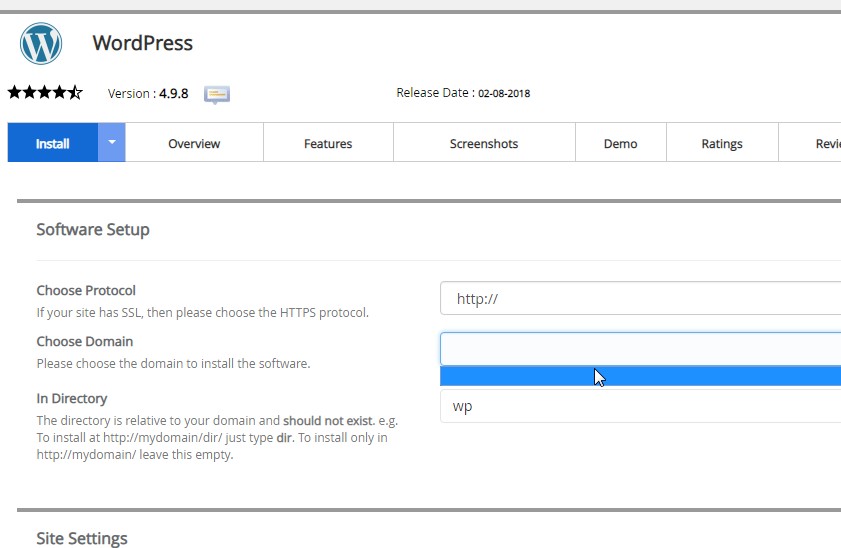Select the highlighted blue domain option
The image size is (841, 548).
(x=640, y=376)
